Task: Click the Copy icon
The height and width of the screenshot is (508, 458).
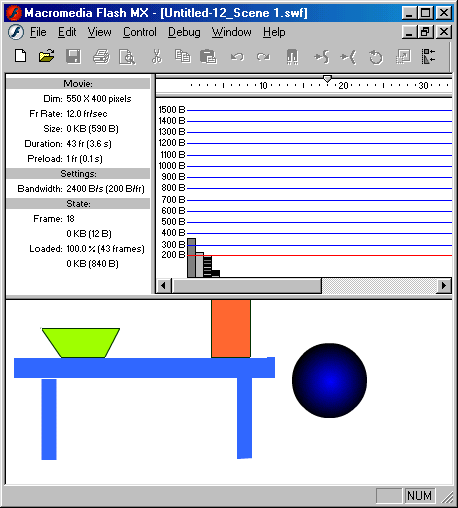Action: click(x=182, y=56)
